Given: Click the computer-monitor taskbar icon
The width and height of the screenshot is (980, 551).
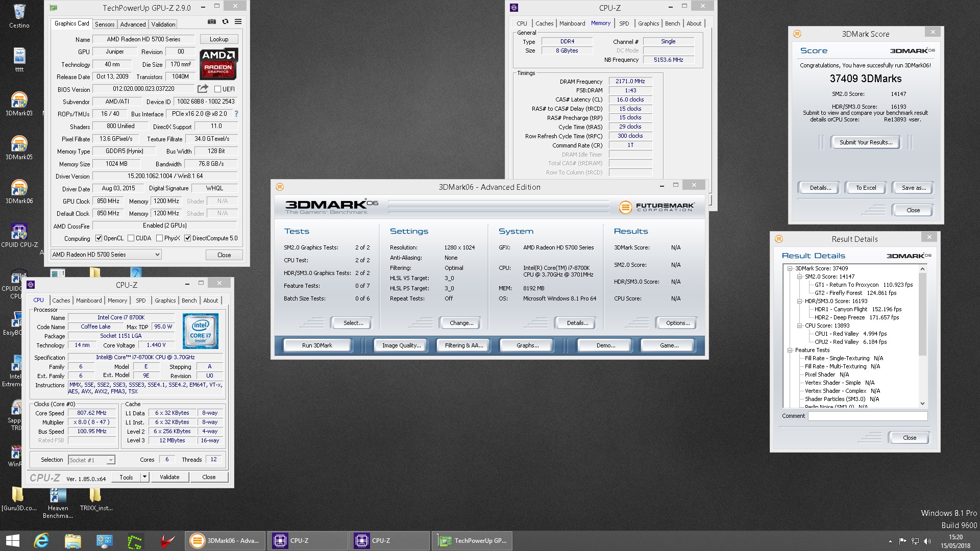Looking at the screenshot, I should coord(104,541).
